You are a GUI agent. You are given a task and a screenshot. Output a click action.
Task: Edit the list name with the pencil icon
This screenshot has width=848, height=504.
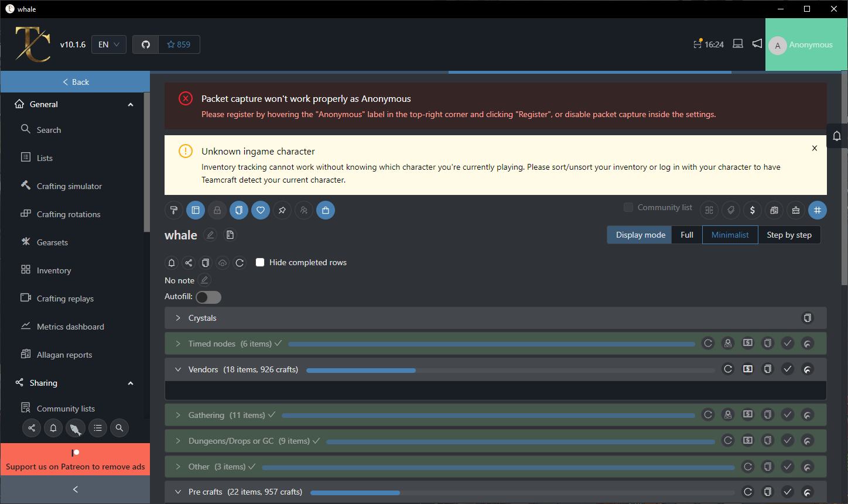(x=210, y=235)
